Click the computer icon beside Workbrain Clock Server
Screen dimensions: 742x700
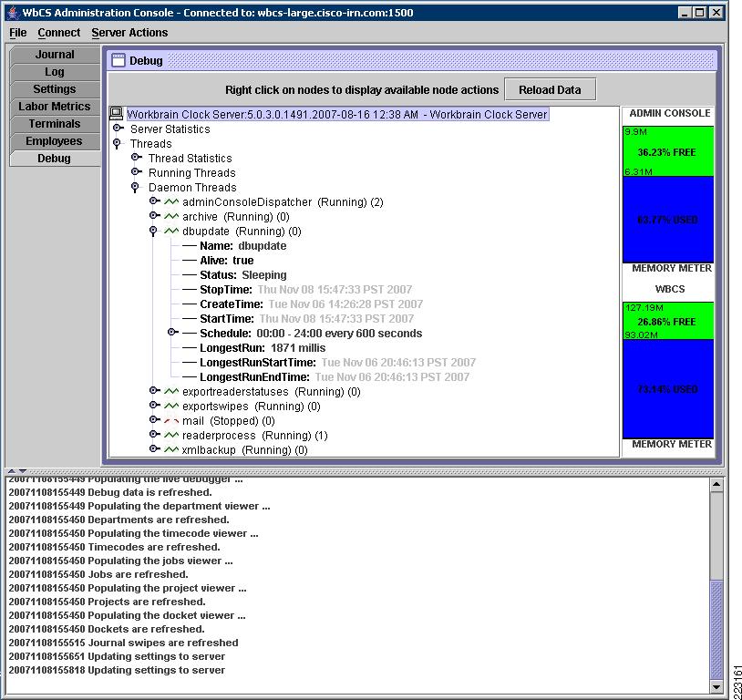[116, 114]
